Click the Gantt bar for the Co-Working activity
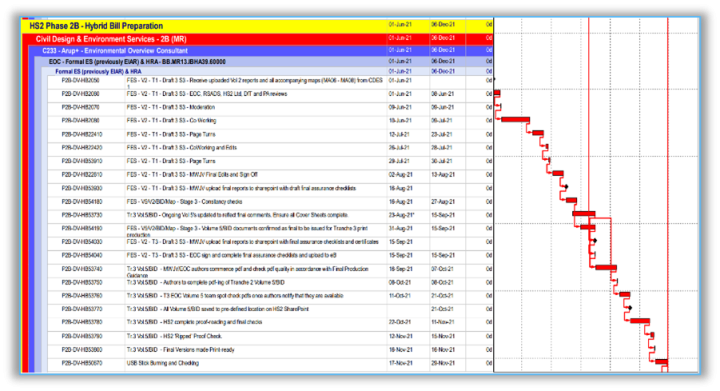The image size is (720, 391). tap(515, 119)
